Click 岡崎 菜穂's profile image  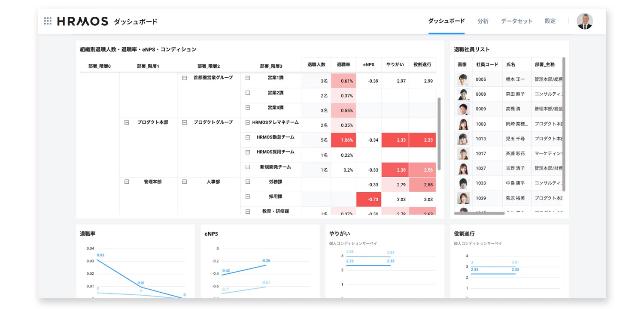pos(464,124)
